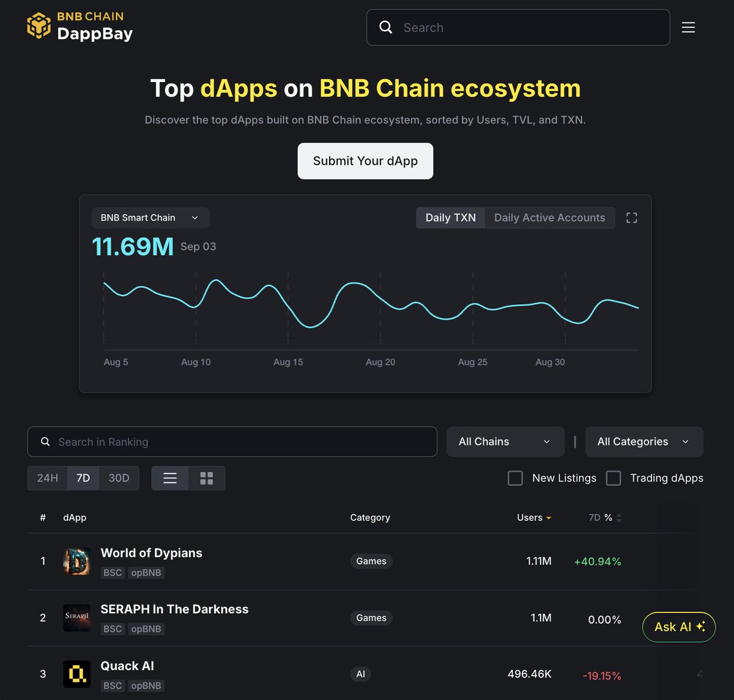Screen dimensions: 734x700
Task: Click the Aug 15 chart axis label
Action: (x=288, y=362)
